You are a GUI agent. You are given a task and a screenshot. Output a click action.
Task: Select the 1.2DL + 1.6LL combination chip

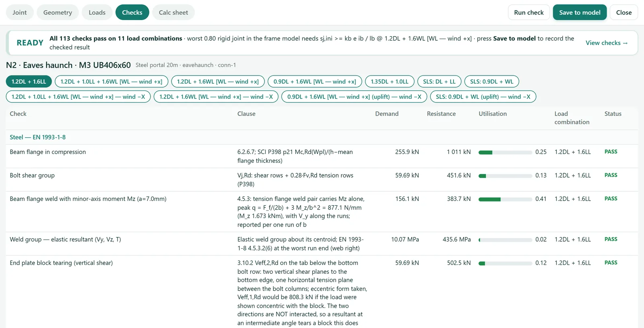pyautogui.click(x=29, y=82)
